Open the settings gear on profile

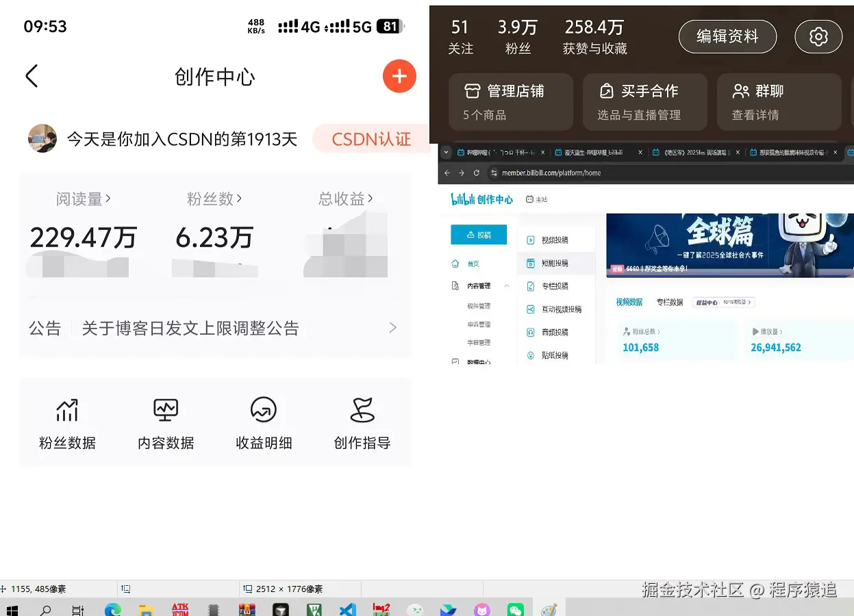818,36
